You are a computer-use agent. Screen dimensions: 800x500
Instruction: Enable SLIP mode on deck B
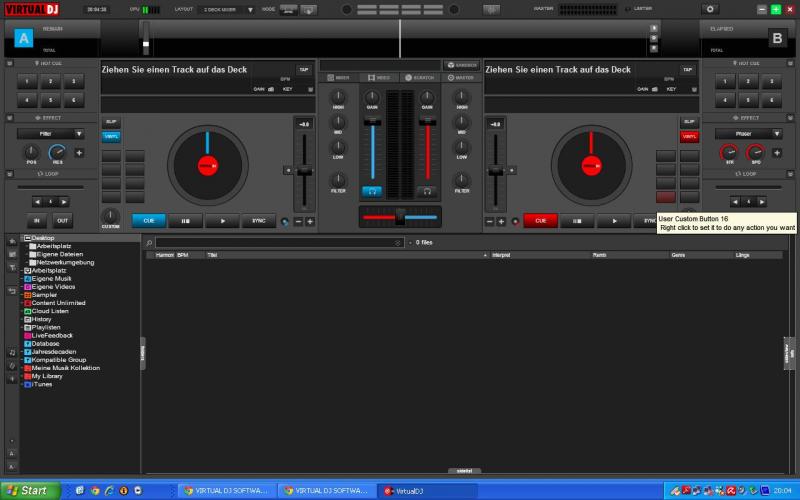click(x=689, y=122)
